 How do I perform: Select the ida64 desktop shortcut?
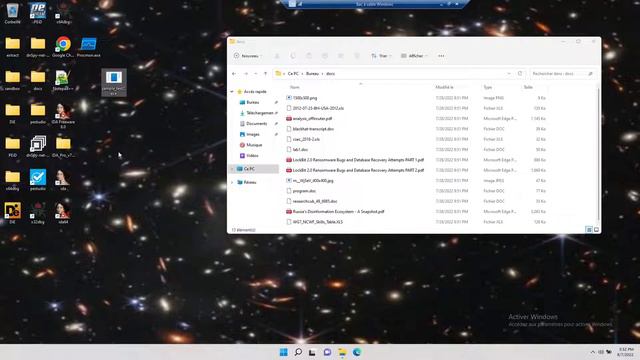click(63, 213)
